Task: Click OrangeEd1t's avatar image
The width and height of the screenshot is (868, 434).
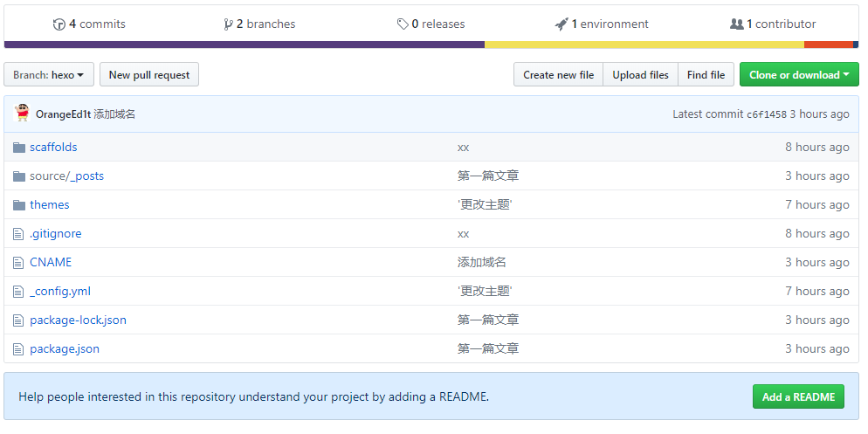Action: [23, 114]
